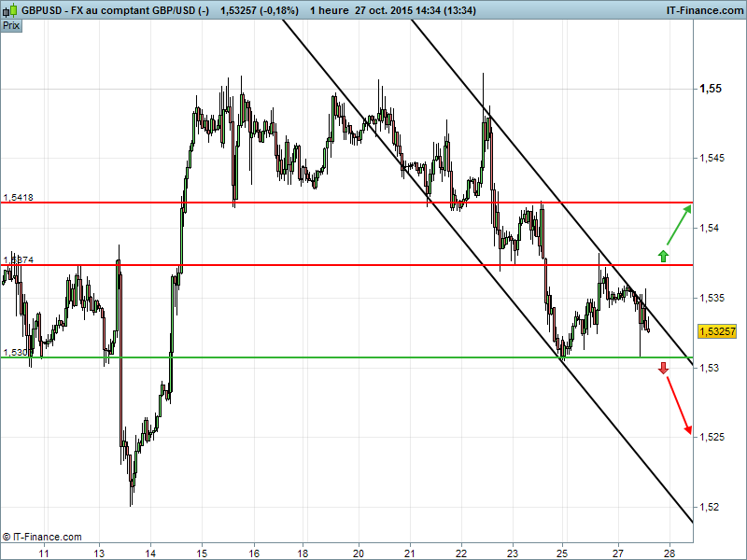Click date 21 on the time axis

point(410,553)
